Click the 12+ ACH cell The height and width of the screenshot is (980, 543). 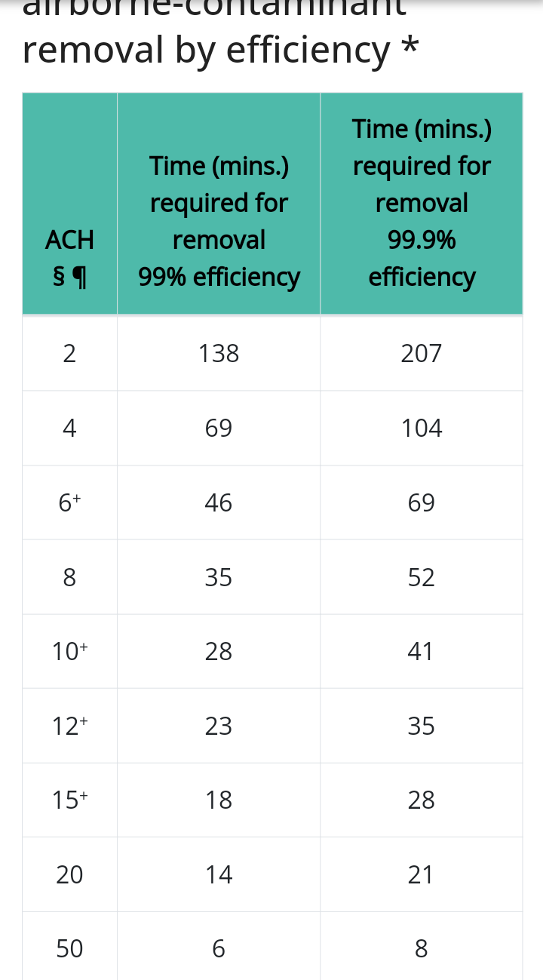point(69,726)
